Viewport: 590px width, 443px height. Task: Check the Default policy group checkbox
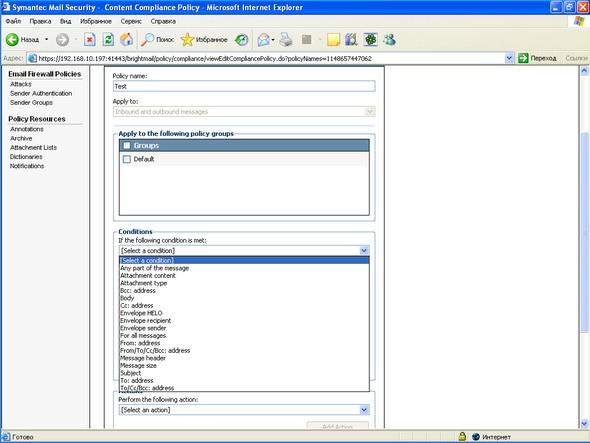click(x=127, y=159)
